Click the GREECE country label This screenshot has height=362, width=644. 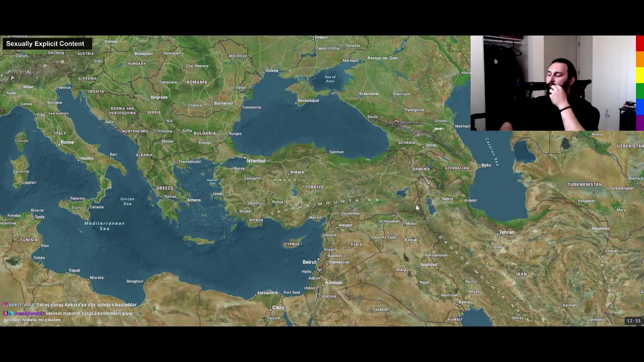point(165,188)
